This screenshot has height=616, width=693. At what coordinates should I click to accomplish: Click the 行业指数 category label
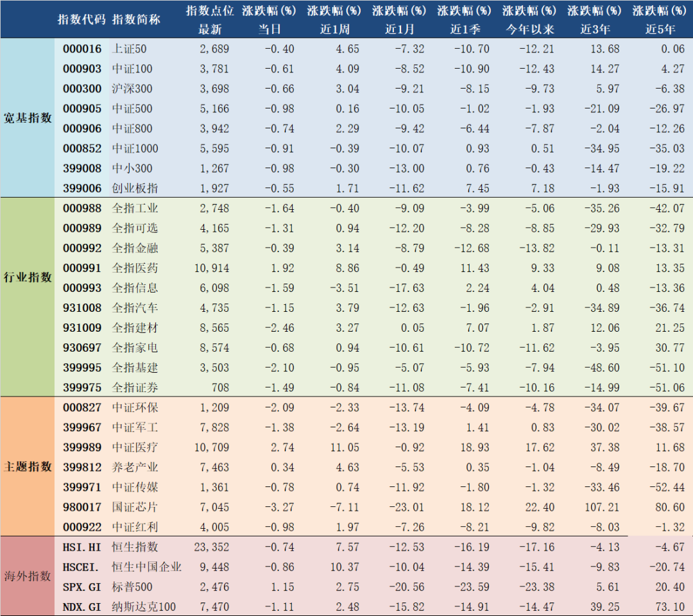point(28,277)
